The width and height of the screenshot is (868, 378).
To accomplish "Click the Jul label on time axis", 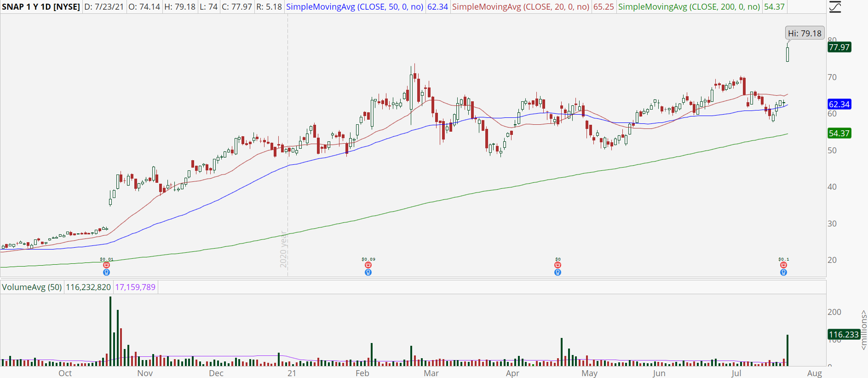I will pos(736,373).
